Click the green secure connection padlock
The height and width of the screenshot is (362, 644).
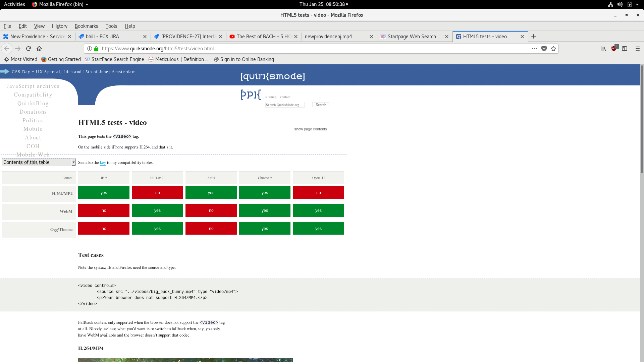pyautogui.click(x=96, y=49)
